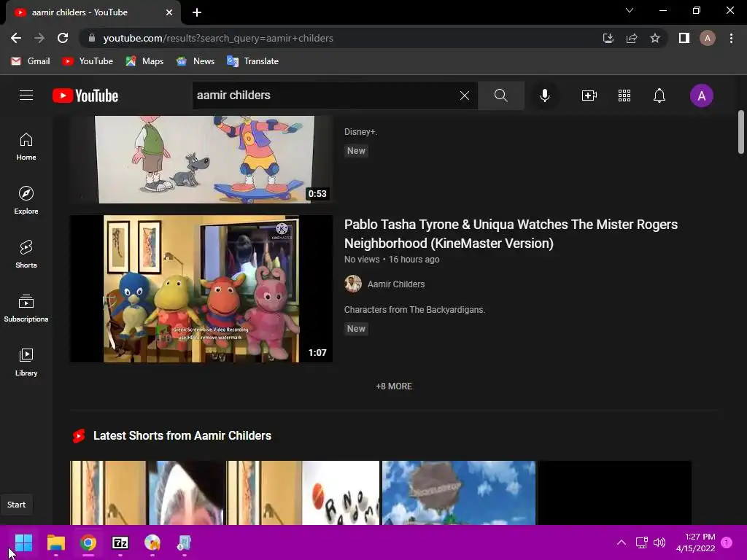Click the Aamir Childers channel avatar
The image size is (747, 560).
point(353,284)
